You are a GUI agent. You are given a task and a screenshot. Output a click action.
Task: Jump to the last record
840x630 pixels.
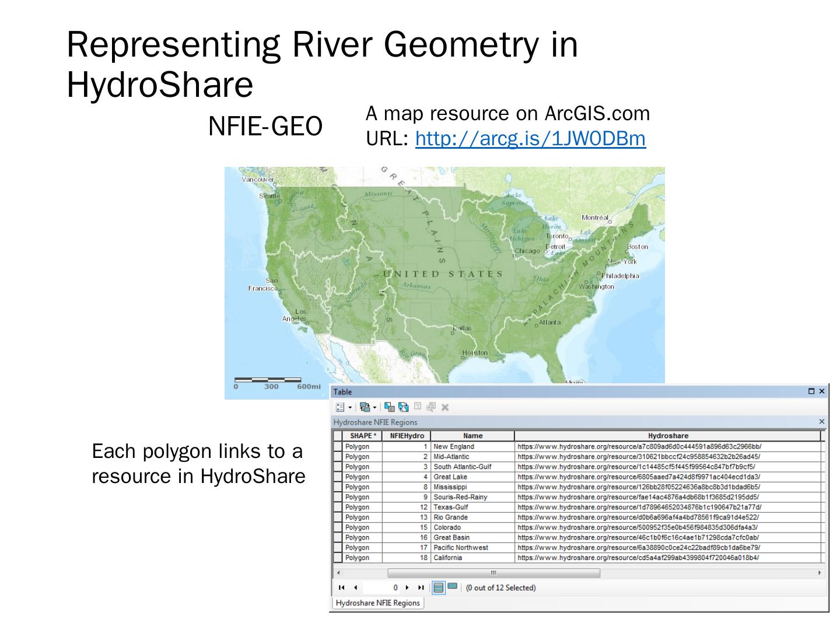coord(421,587)
